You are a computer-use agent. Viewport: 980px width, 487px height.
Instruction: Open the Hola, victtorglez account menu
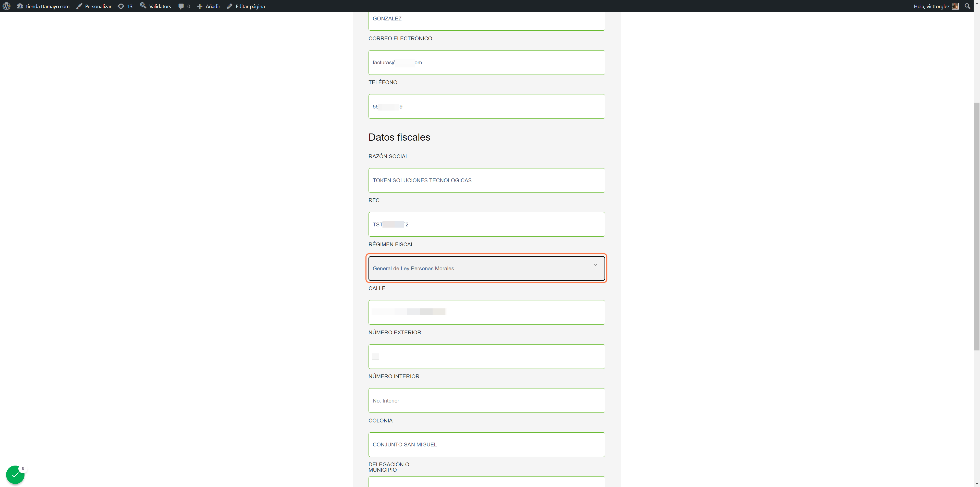[x=936, y=6]
